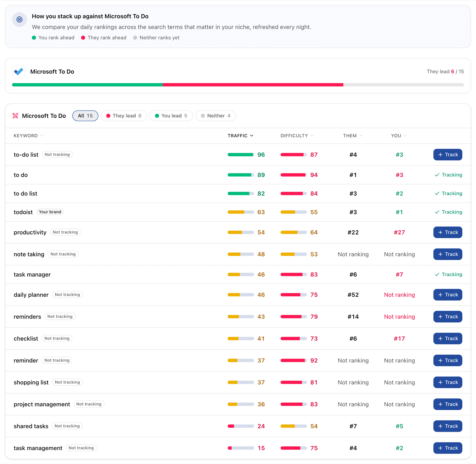
Task: Track the shared tasks keyword
Action: click(x=448, y=426)
